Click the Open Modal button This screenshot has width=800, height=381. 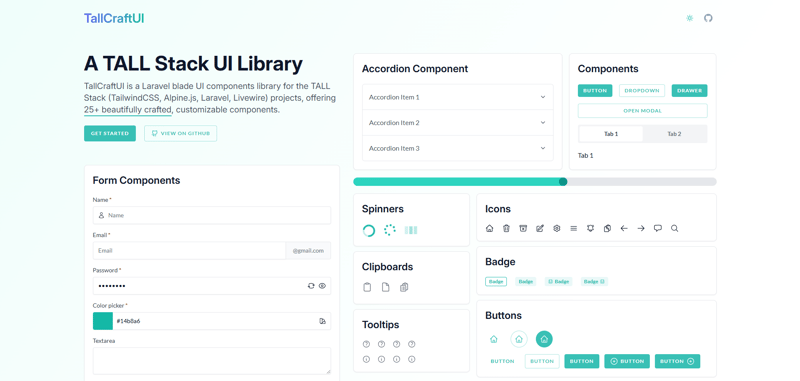click(x=642, y=111)
